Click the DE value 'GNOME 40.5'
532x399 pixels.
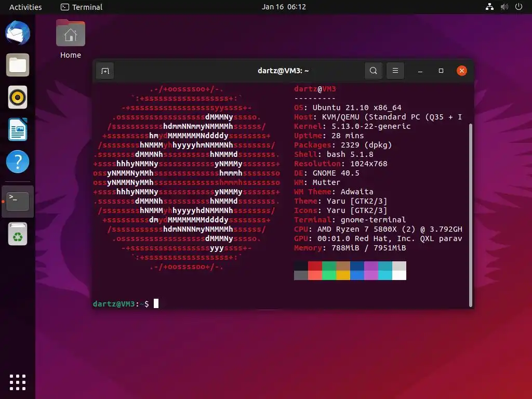pos(336,173)
